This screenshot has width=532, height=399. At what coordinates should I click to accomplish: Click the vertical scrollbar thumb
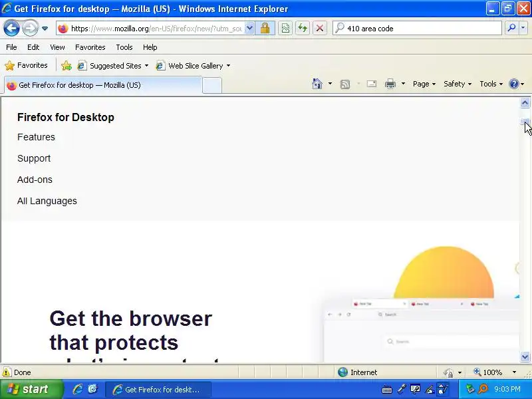(525, 122)
